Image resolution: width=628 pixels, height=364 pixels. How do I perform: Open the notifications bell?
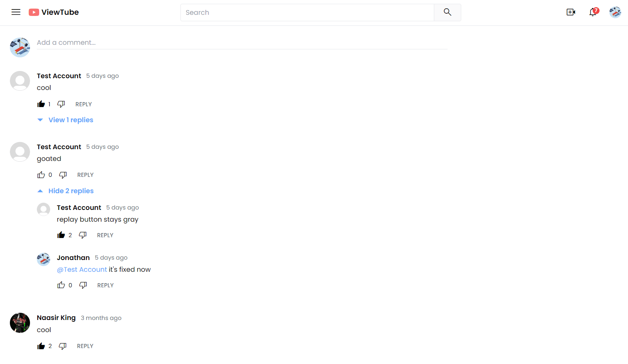593,12
